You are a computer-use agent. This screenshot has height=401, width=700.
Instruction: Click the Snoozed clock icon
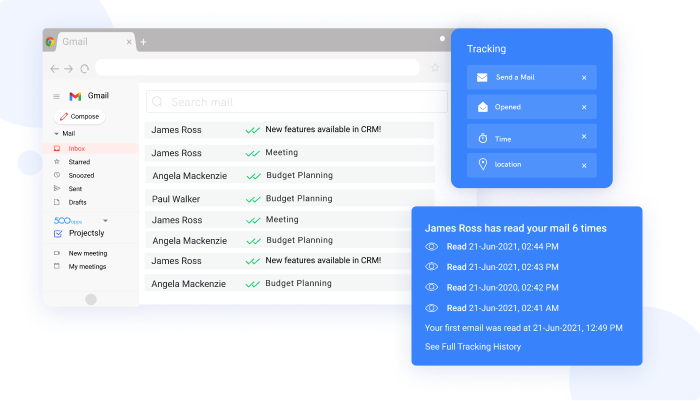tap(57, 175)
